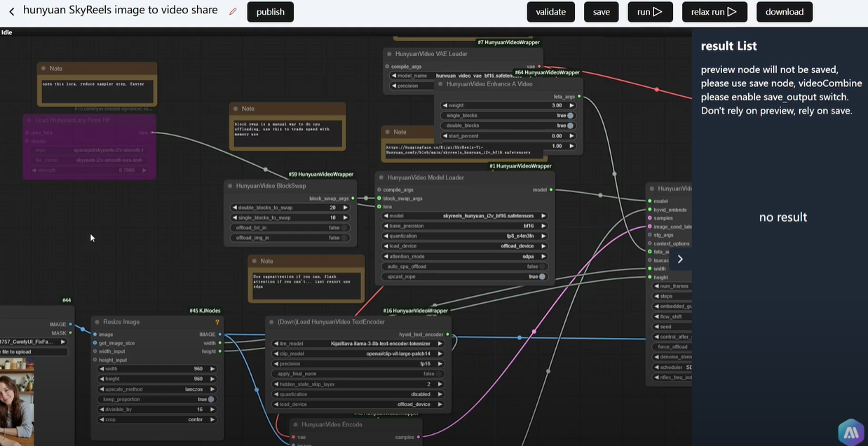Click the publish button
868x446 pixels.
point(271,12)
